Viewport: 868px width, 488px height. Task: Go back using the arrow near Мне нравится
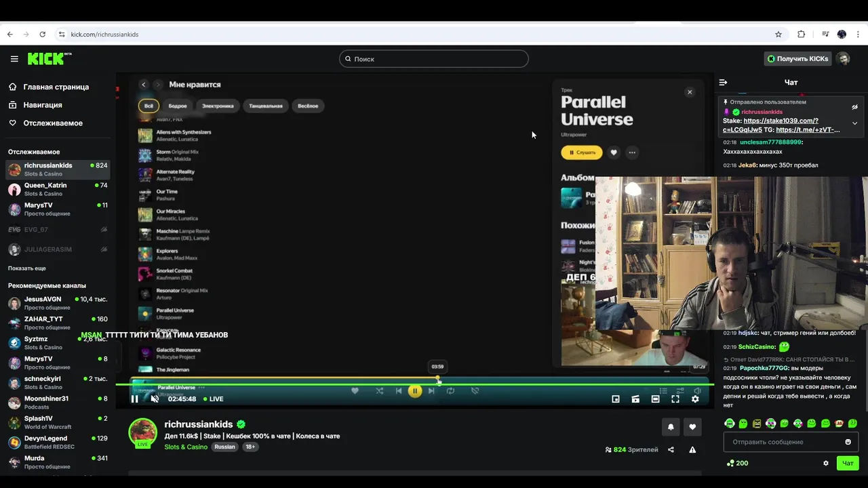[x=144, y=85]
